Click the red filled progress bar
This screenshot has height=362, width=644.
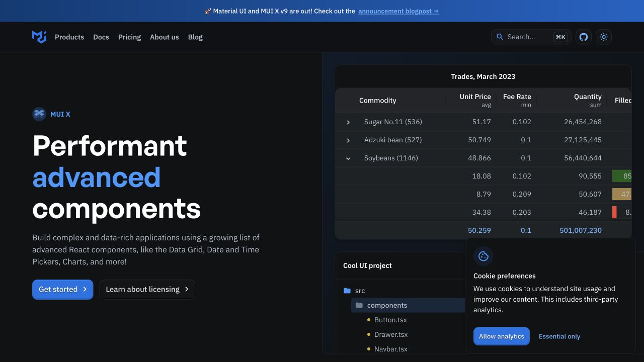(614, 212)
